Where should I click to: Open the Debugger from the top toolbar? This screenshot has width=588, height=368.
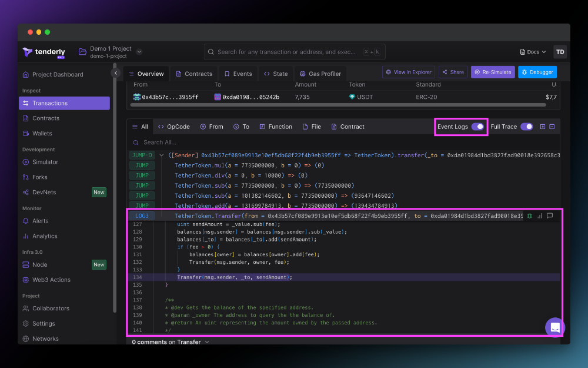pyautogui.click(x=536, y=72)
